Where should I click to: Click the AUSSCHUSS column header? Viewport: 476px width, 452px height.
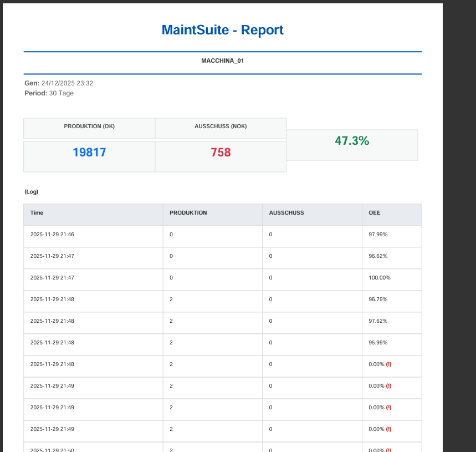click(x=286, y=212)
